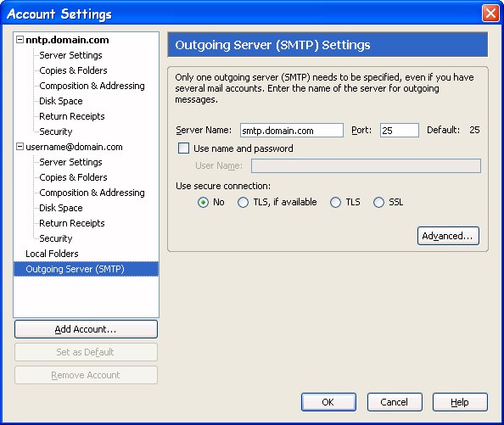Cancel the Account Settings dialog
Screen dimensions: 504x425
395,402
